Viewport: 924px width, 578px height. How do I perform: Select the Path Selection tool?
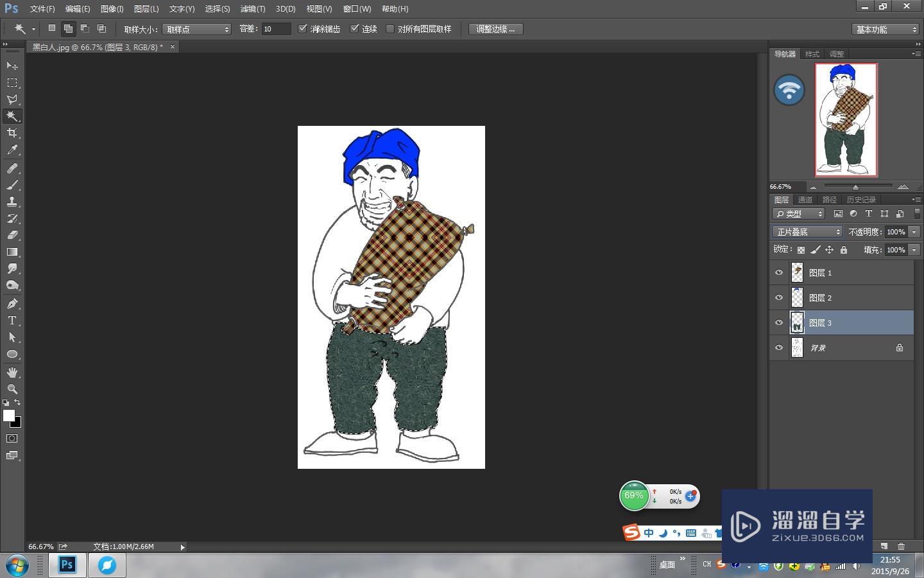pos(12,337)
